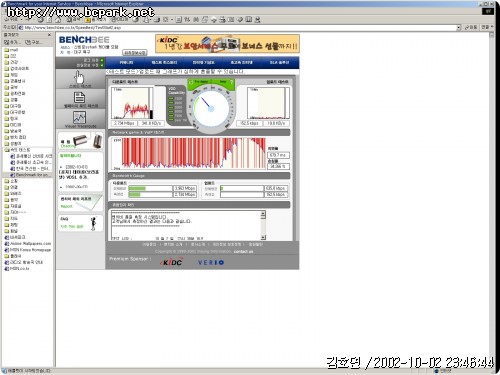
Task: Select the 'Benchmark for yo...' favorite entry
Action: click(x=30, y=175)
